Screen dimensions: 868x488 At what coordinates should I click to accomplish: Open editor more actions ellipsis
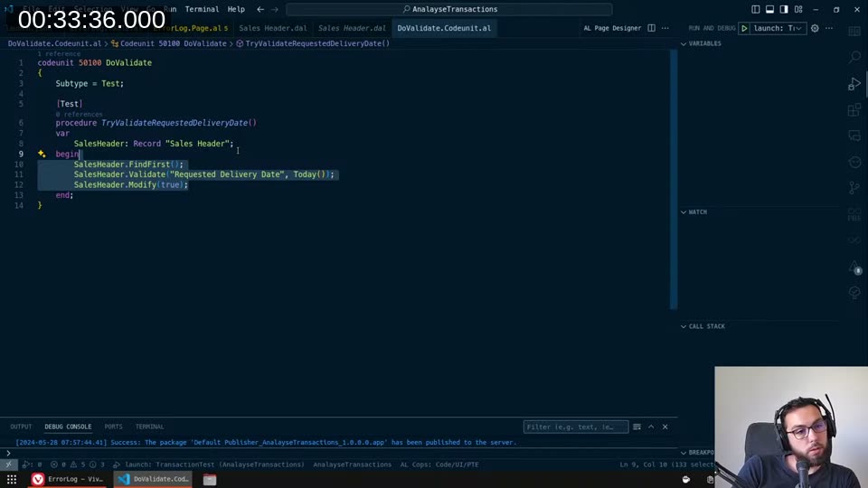(x=665, y=28)
